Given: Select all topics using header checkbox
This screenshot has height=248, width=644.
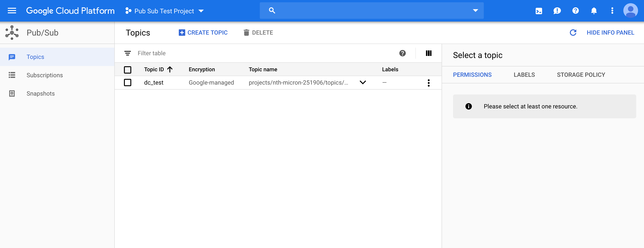Looking at the screenshot, I should 128,70.
